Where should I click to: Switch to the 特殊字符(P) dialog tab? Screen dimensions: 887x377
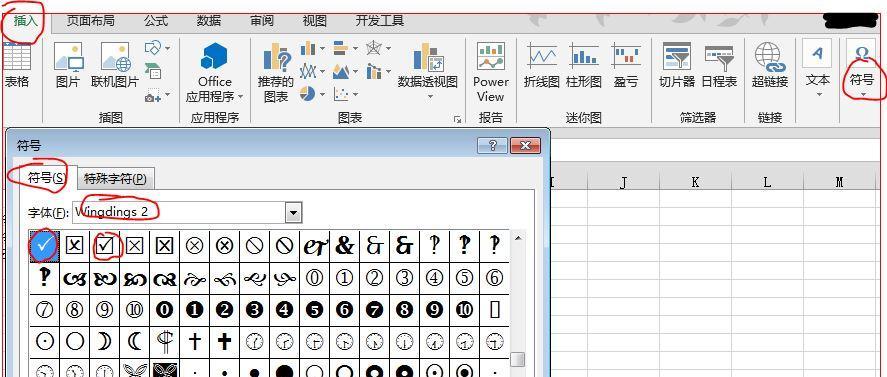(115, 179)
